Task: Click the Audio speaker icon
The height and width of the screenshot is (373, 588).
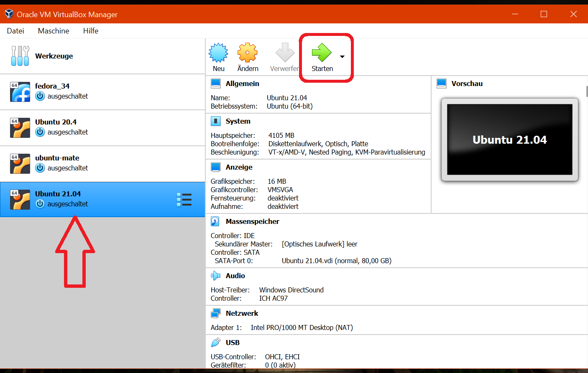Action: (x=216, y=276)
